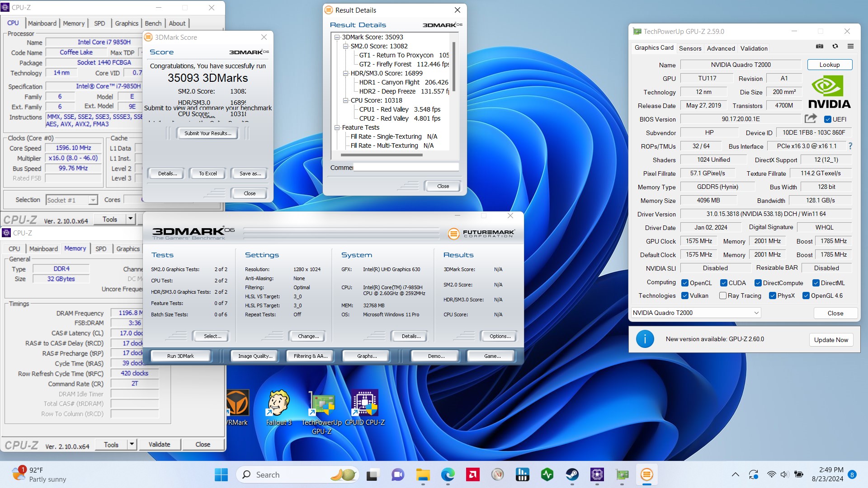The width and height of the screenshot is (868, 488).
Task: Click the GPU-Z refresh icon
Action: tap(835, 46)
